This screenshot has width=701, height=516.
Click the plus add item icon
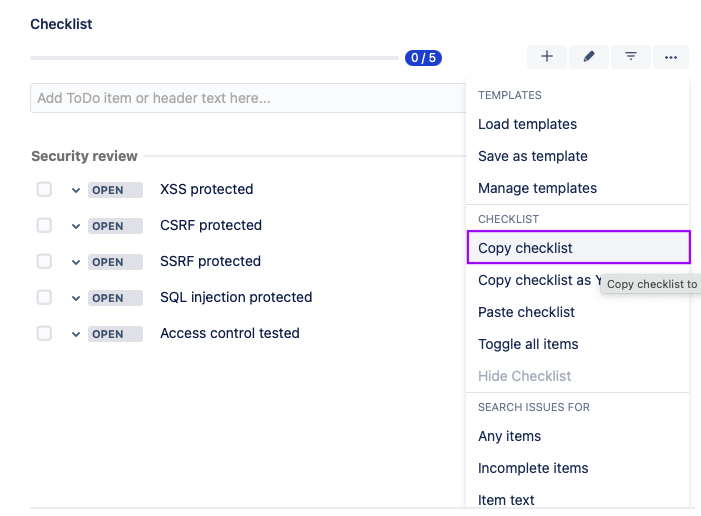[547, 57]
